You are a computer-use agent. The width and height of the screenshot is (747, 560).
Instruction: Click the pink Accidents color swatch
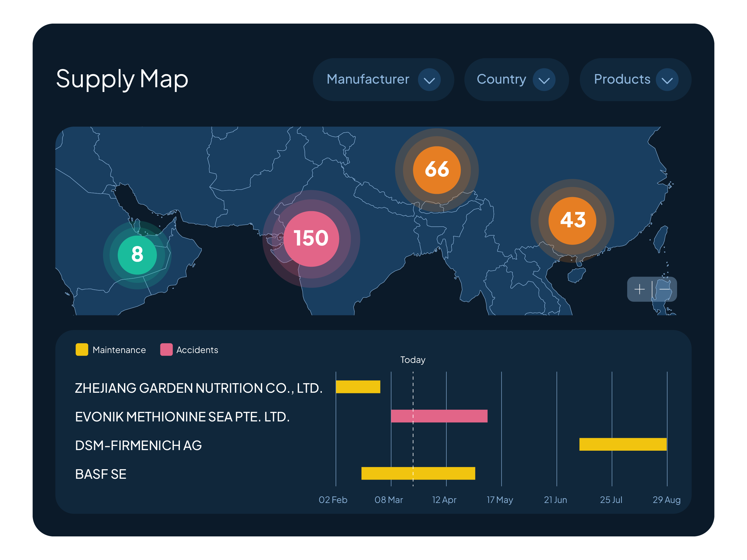pos(166,349)
